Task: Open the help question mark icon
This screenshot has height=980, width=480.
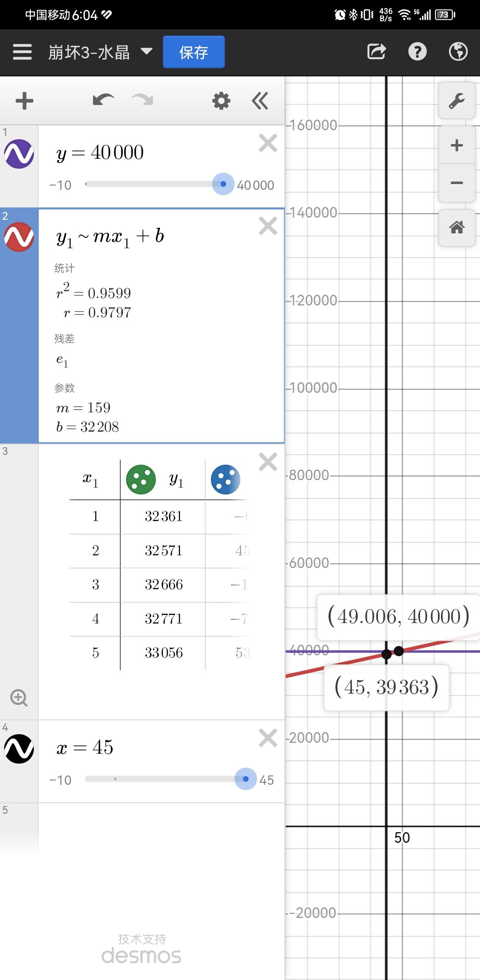Action: [x=417, y=52]
